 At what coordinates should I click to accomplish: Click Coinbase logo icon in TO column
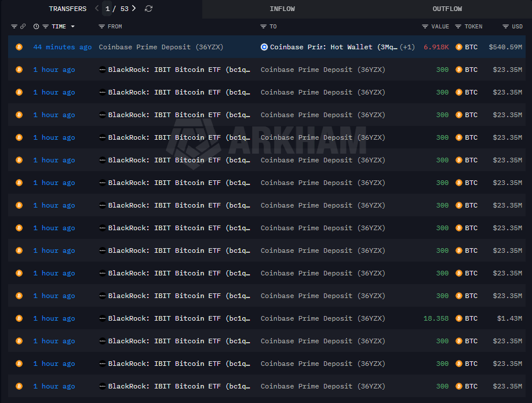pyautogui.click(x=264, y=47)
